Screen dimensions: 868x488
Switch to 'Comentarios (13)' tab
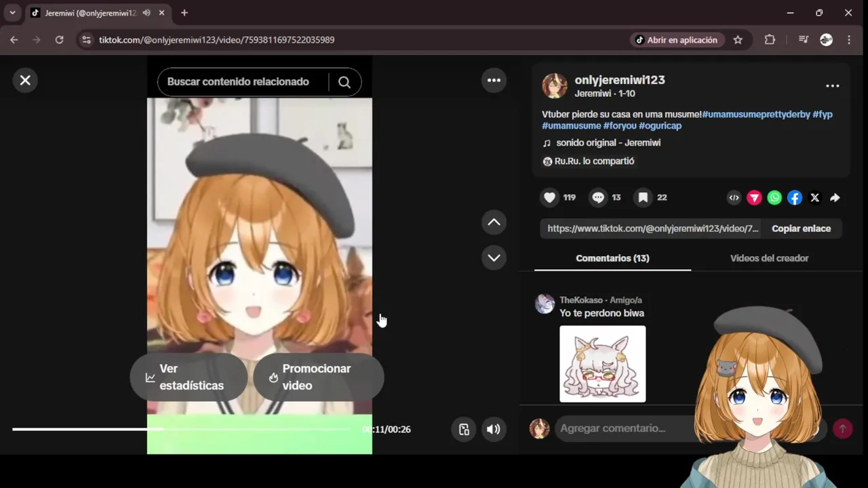(612, 258)
